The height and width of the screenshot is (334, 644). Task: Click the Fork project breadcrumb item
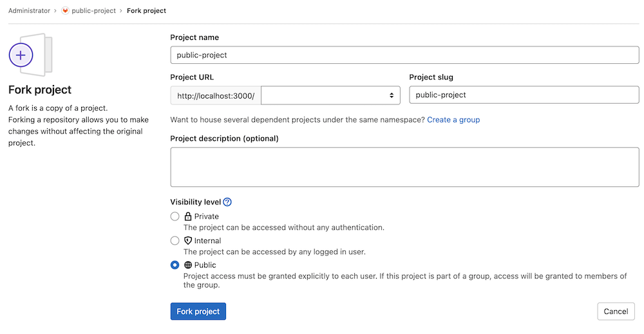click(x=146, y=11)
